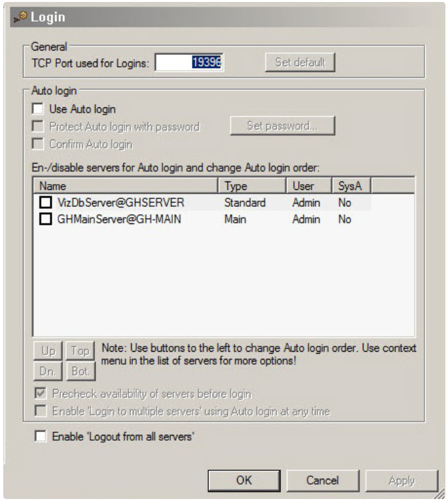The image size is (448, 501).
Task: Click the No SysA cell for GHMainServer
Action: pyautogui.click(x=345, y=219)
